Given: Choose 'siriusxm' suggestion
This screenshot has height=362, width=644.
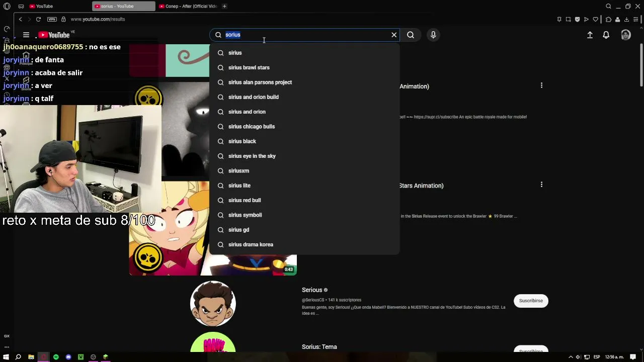Looking at the screenshot, I should [304, 170].
